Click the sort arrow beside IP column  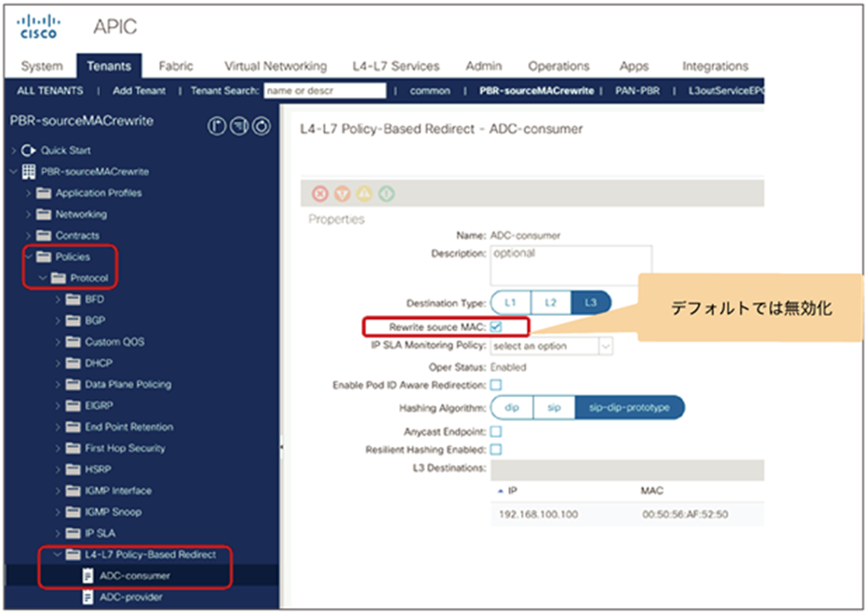click(x=501, y=491)
